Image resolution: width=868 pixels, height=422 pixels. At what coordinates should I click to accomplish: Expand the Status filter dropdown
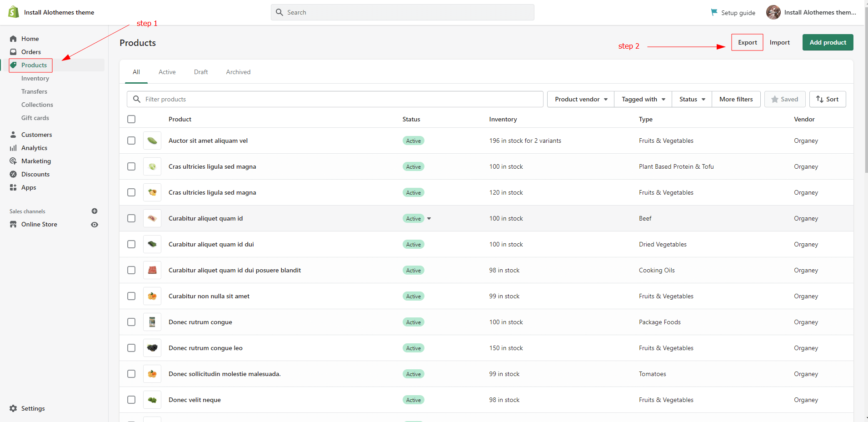[x=692, y=99]
